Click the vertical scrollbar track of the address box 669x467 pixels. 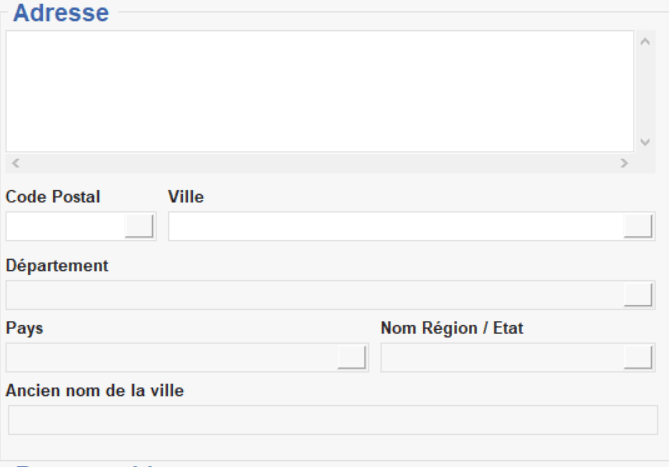click(644, 92)
